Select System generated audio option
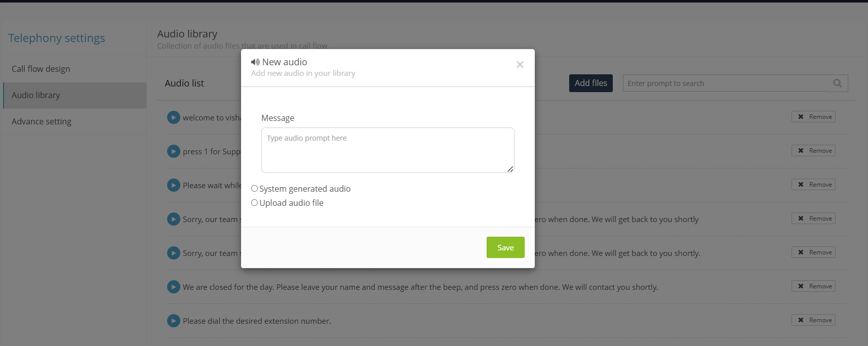The height and width of the screenshot is (346, 868). pos(255,189)
